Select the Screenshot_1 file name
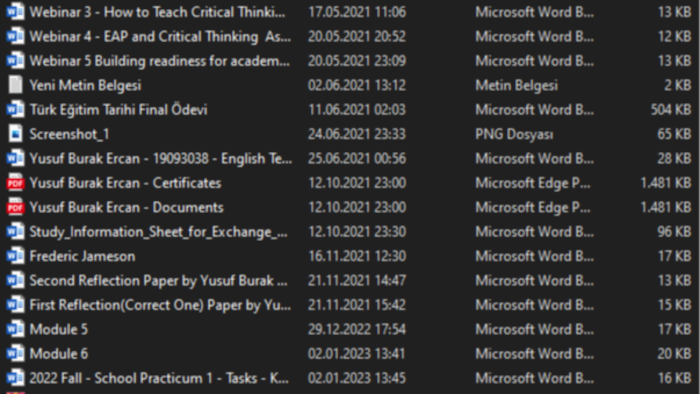Screen dimensions: 700x394 (69, 134)
